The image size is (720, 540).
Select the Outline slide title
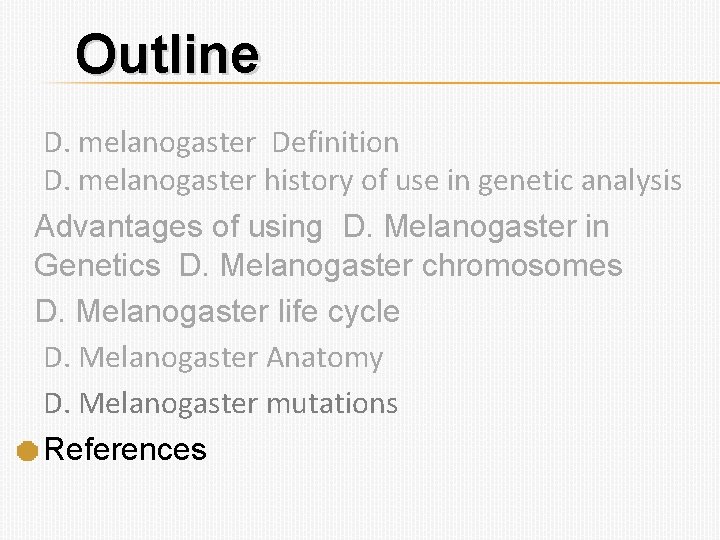(167, 54)
